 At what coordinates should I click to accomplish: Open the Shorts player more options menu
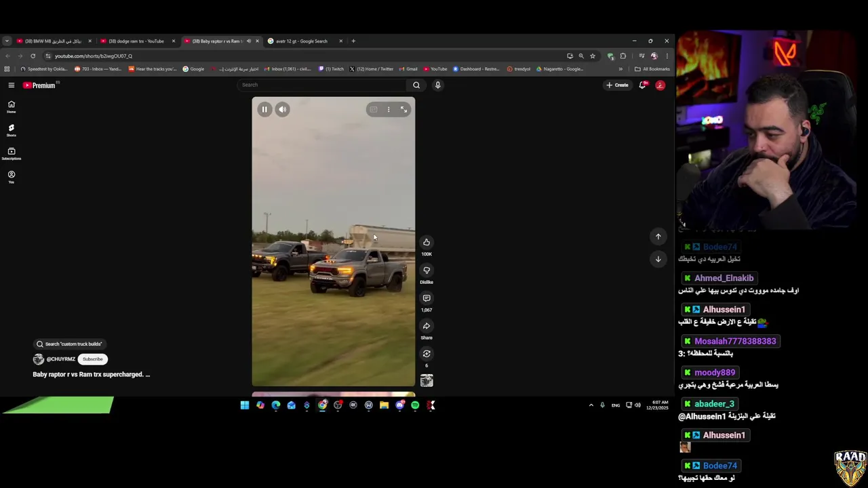tap(389, 109)
